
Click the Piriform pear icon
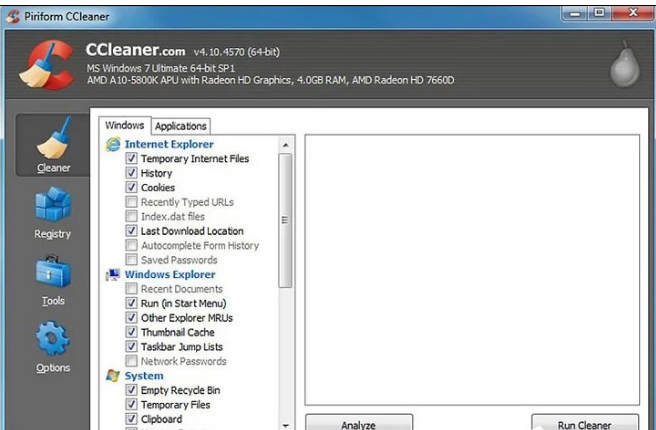(x=625, y=65)
